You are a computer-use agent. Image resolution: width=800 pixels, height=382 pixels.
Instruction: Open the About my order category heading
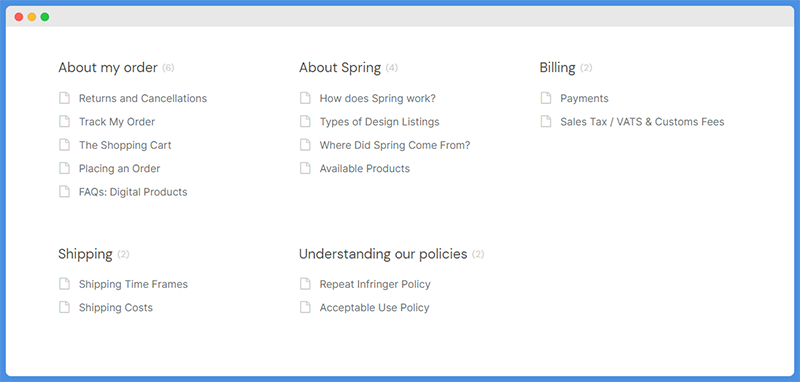(x=108, y=68)
